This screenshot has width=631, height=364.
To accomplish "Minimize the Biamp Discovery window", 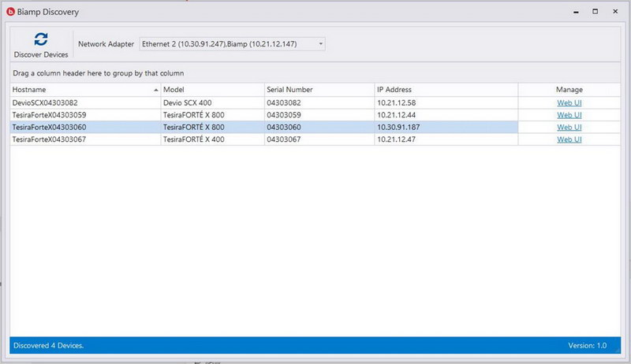I will pos(576,12).
